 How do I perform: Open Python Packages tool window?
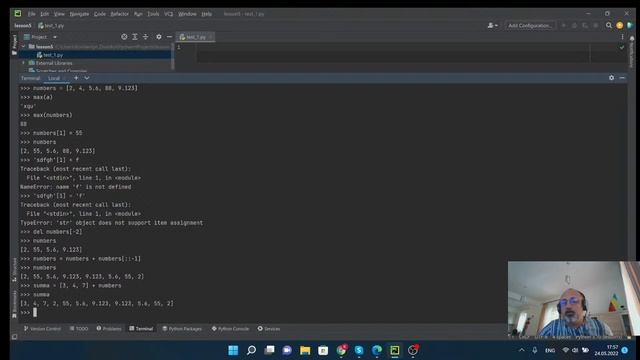point(182,329)
